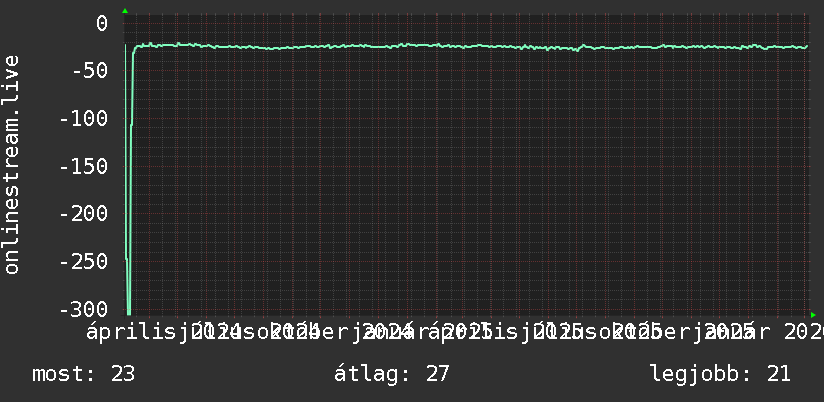The image size is (824, 402).
Task: Click the 'legjobb: 21' best value label
Action: [x=720, y=374]
